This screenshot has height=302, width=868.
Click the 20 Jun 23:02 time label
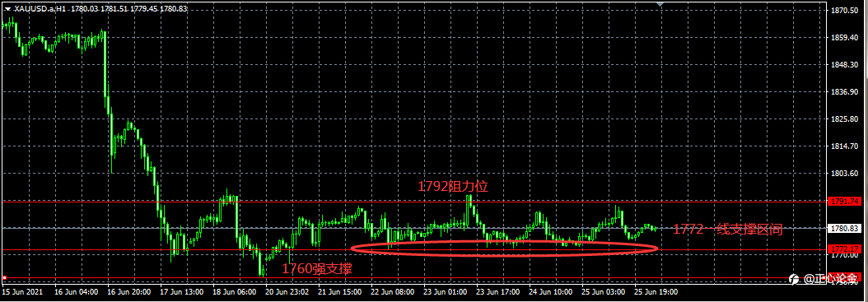(288, 291)
